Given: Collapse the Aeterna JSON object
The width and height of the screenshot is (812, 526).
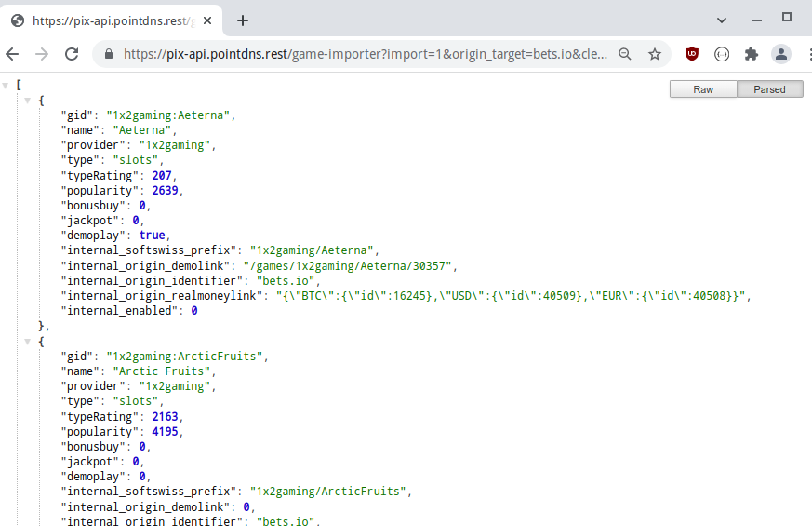Looking at the screenshot, I should coord(28,101).
